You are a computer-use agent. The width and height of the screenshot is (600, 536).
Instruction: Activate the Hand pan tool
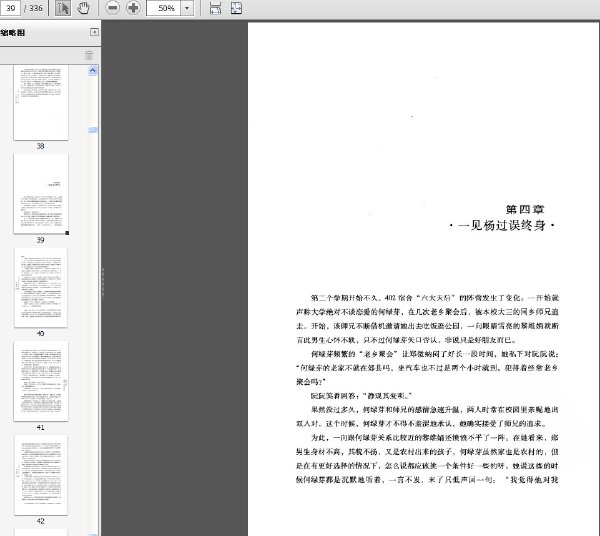pos(83,8)
